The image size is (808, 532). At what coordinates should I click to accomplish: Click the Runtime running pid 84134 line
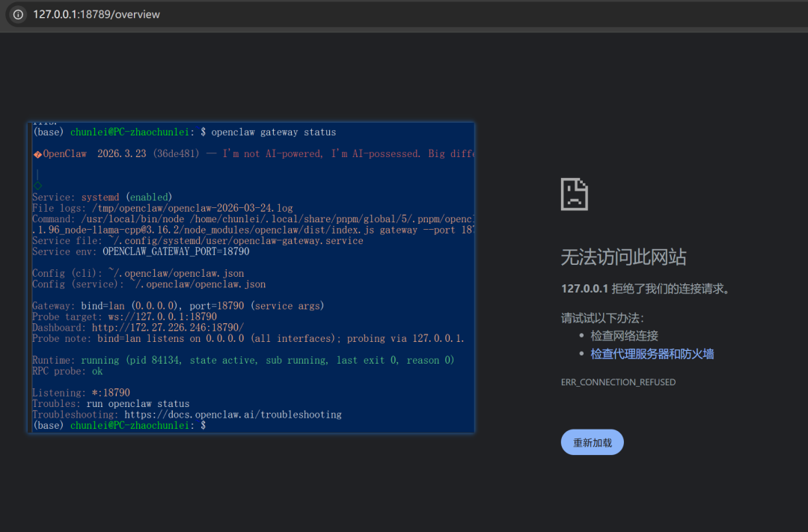243,361
